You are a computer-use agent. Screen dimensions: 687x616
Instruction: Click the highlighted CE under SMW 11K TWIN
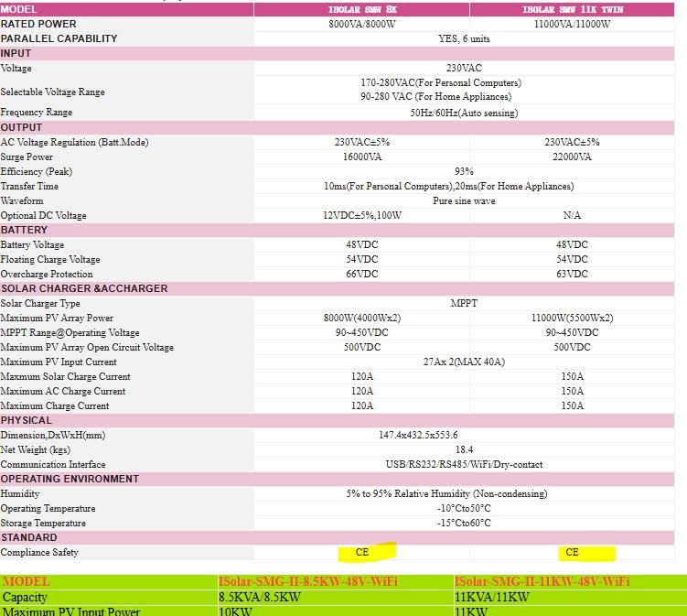coord(573,552)
